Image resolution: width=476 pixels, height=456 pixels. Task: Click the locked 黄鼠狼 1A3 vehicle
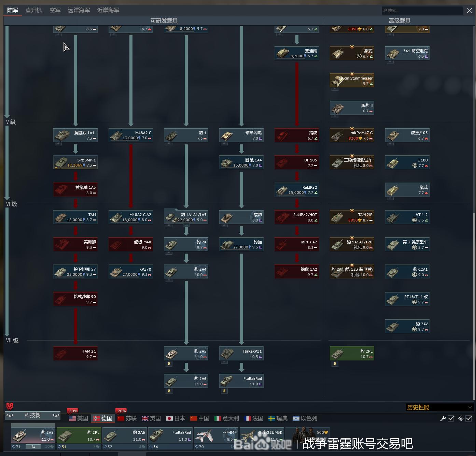pos(75,190)
